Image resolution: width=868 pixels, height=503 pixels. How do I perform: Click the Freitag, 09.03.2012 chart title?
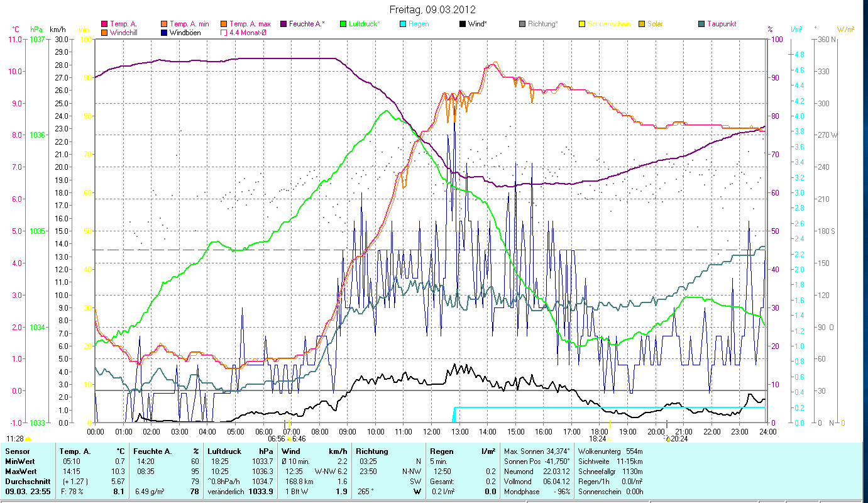pyautogui.click(x=432, y=9)
